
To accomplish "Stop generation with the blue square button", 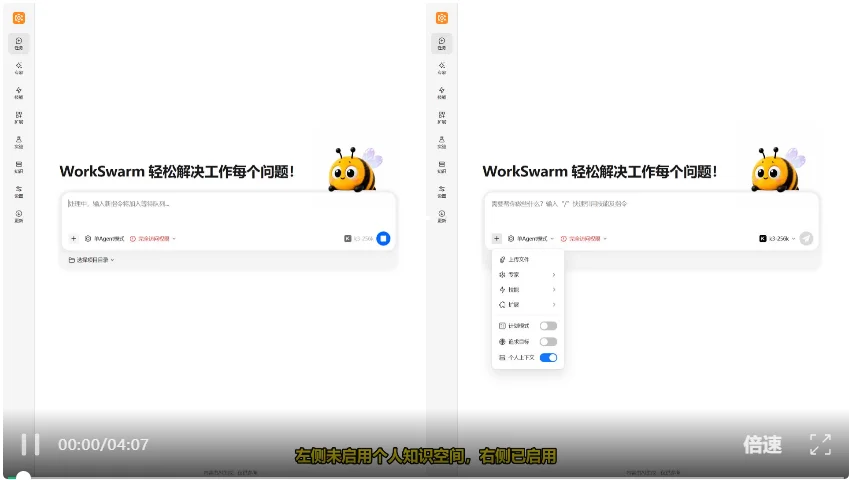I will 383,238.
